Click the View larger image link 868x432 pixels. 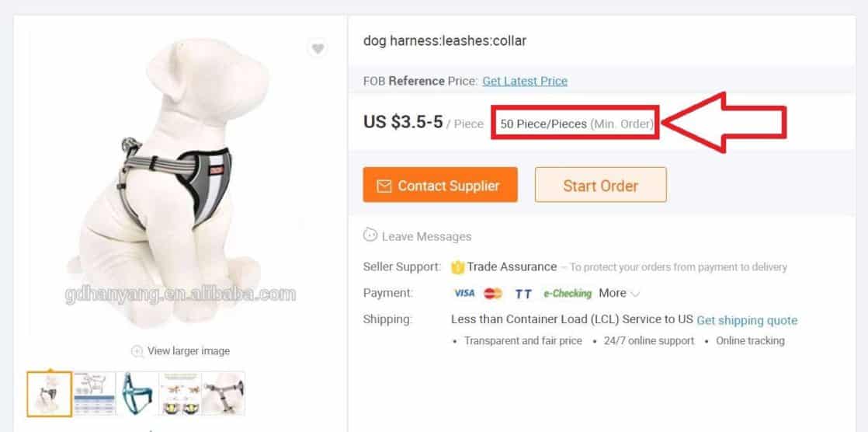click(x=188, y=351)
